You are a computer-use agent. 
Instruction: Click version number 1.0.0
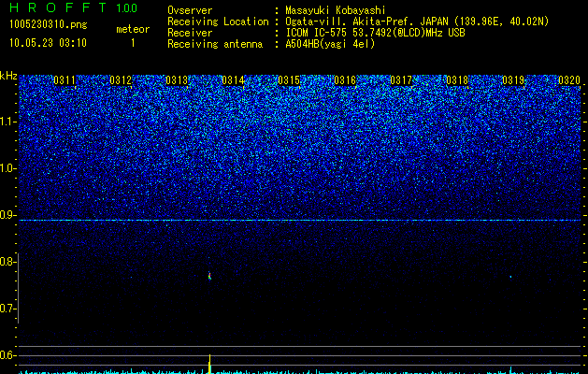[x=127, y=8]
